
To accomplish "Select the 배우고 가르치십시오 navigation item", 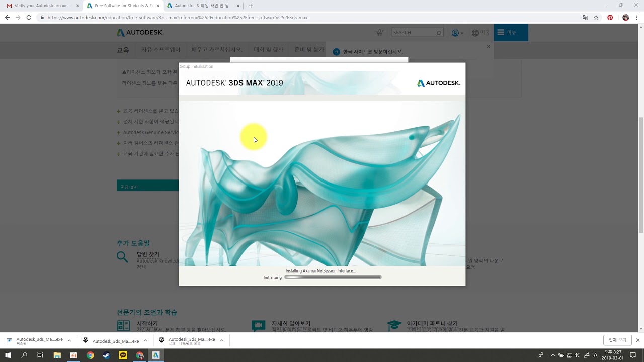I will (217, 50).
